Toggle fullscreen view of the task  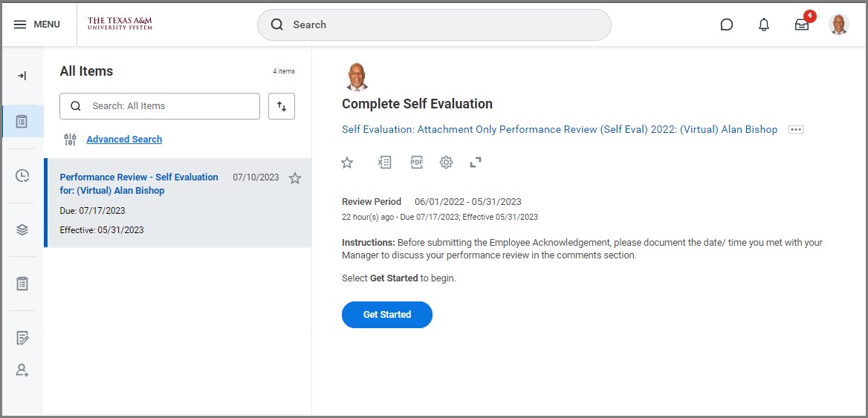coord(476,163)
